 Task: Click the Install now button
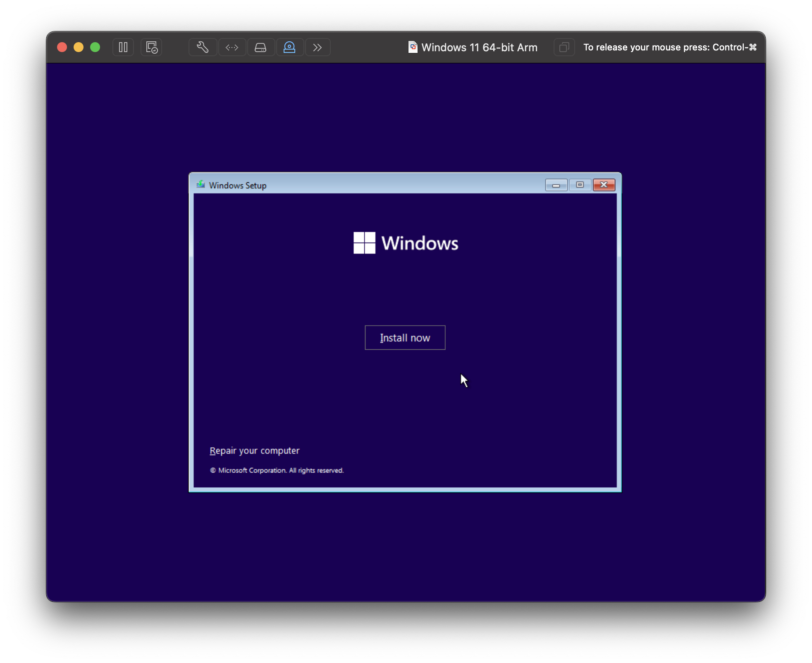405,337
